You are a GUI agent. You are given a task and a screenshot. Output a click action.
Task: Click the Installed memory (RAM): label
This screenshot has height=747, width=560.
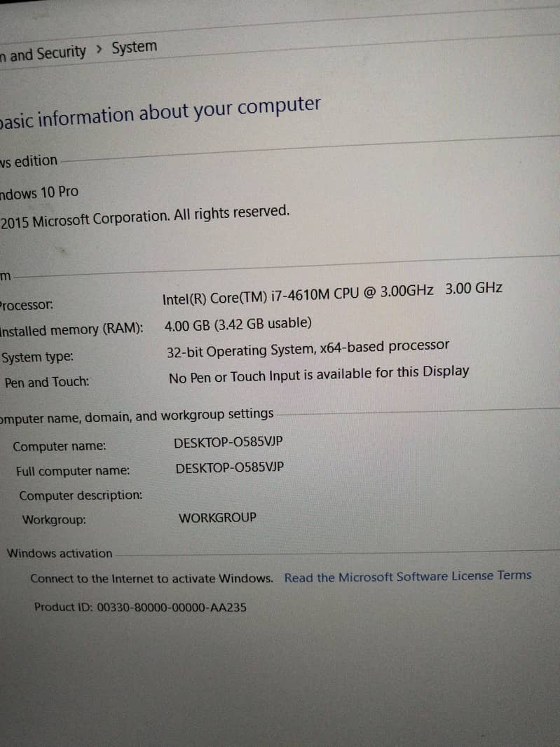pyautogui.click(x=71, y=329)
